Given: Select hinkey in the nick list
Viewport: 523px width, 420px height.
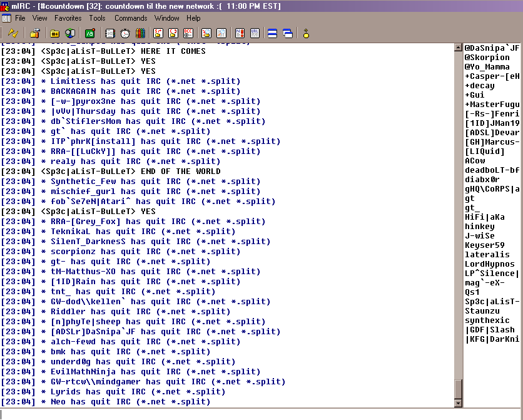Looking at the screenshot, I should (x=480, y=226).
